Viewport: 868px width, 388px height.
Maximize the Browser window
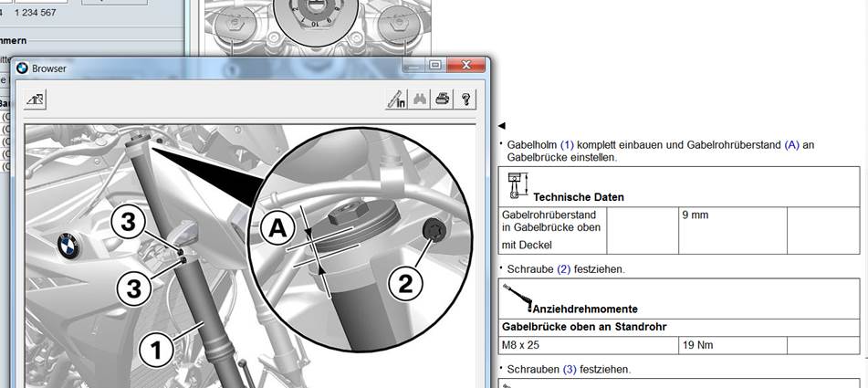point(435,65)
